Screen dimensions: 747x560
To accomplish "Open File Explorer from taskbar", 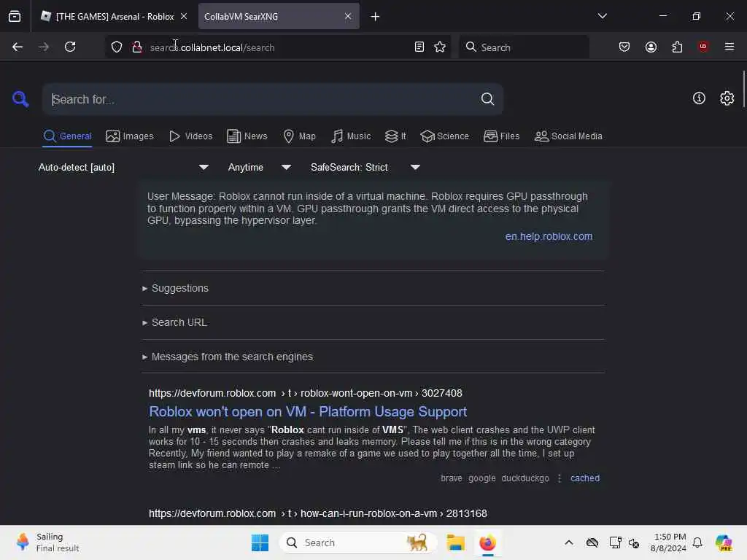I will pyautogui.click(x=455, y=542).
